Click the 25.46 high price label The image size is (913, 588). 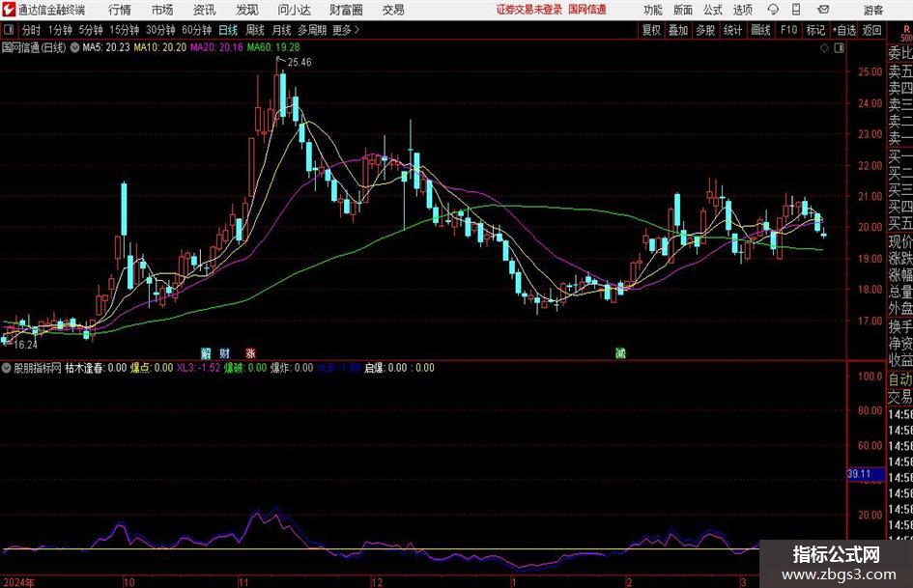(300, 63)
